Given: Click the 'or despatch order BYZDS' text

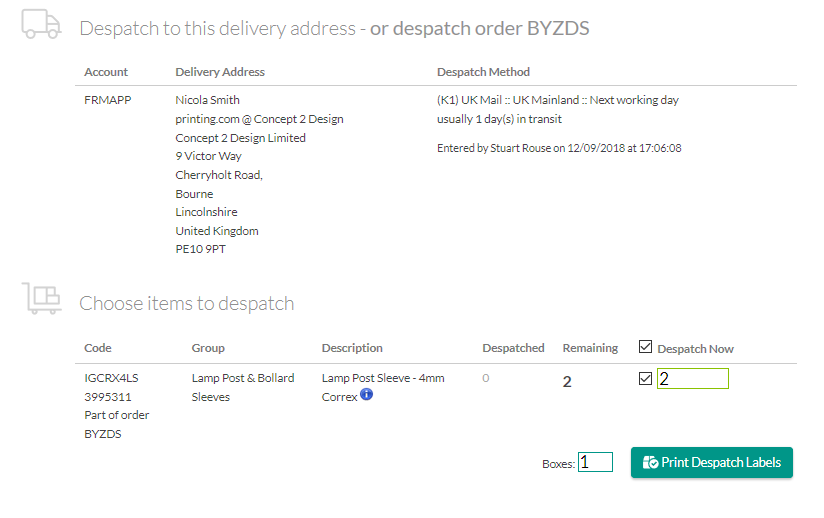Looking at the screenshot, I should [479, 28].
